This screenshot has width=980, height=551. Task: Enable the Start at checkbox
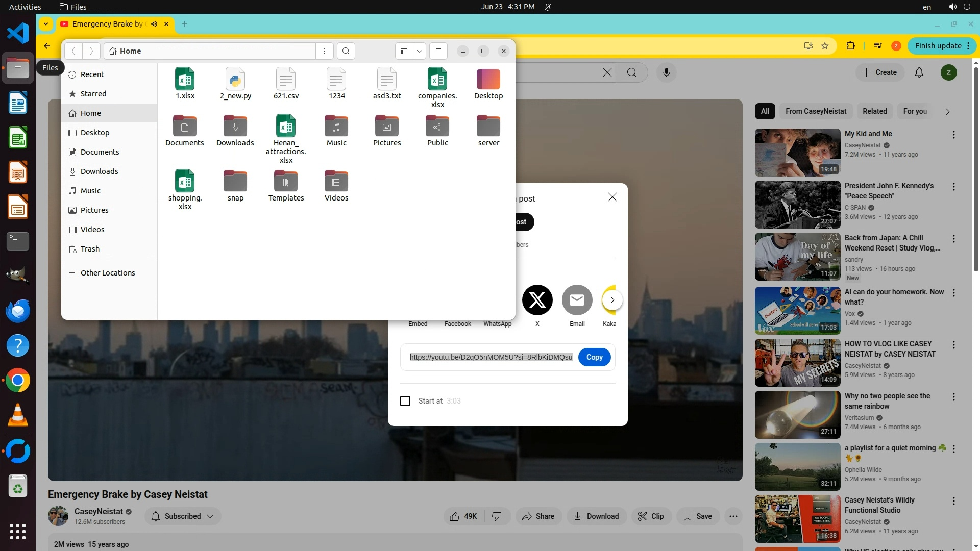(405, 401)
